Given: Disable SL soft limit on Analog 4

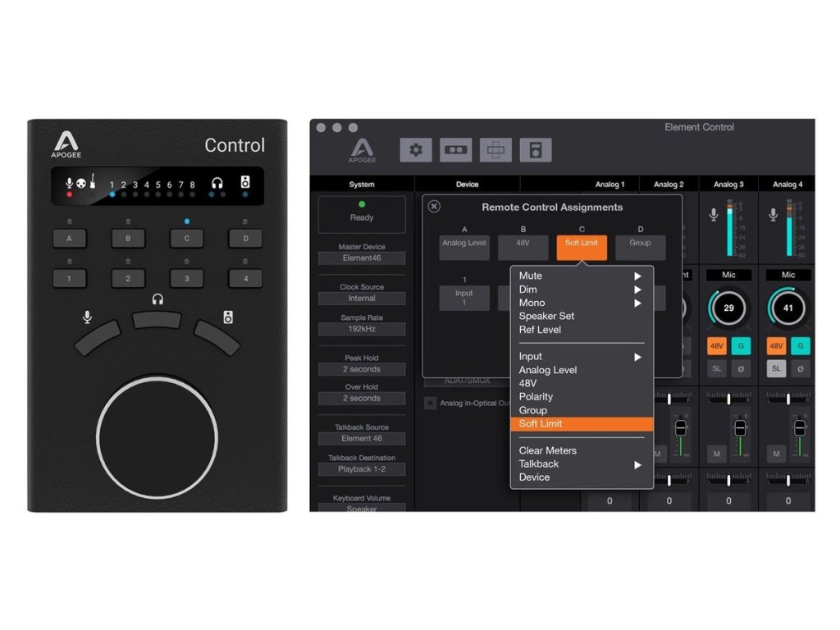Looking at the screenshot, I should pyautogui.click(x=776, y=368).
